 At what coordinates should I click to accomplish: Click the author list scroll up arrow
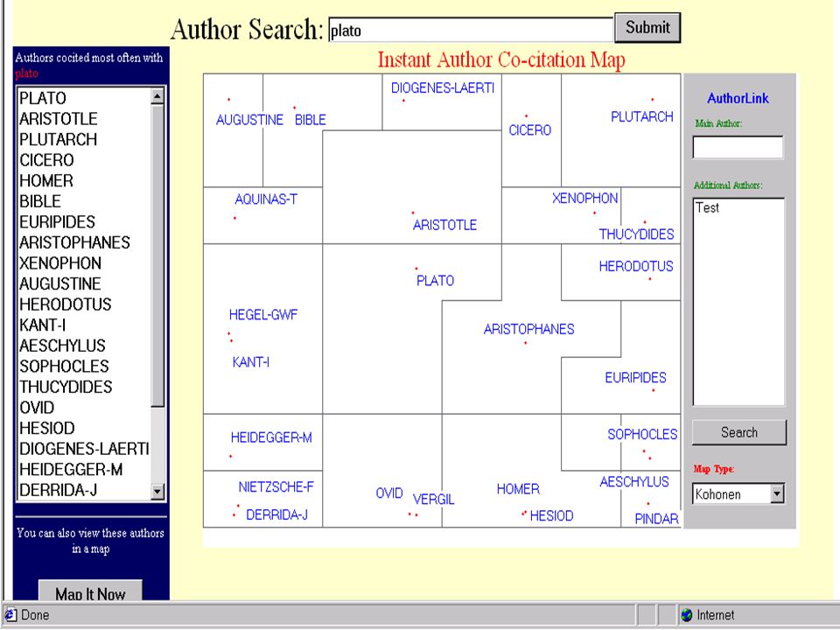tap(157, 97)
